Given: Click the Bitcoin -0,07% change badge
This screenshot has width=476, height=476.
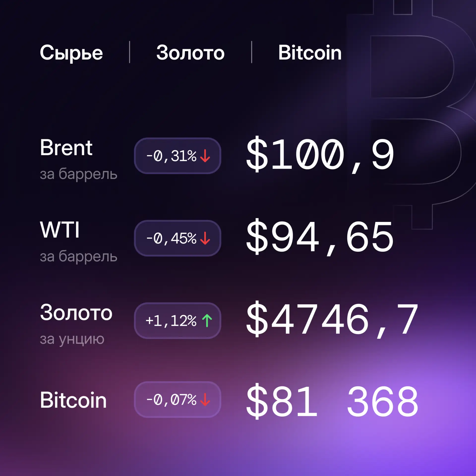Looking at the screenshot, I should click(178, 399).
